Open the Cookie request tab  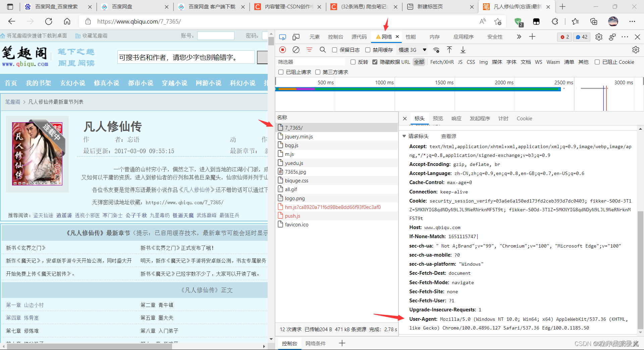coord(524,119)
